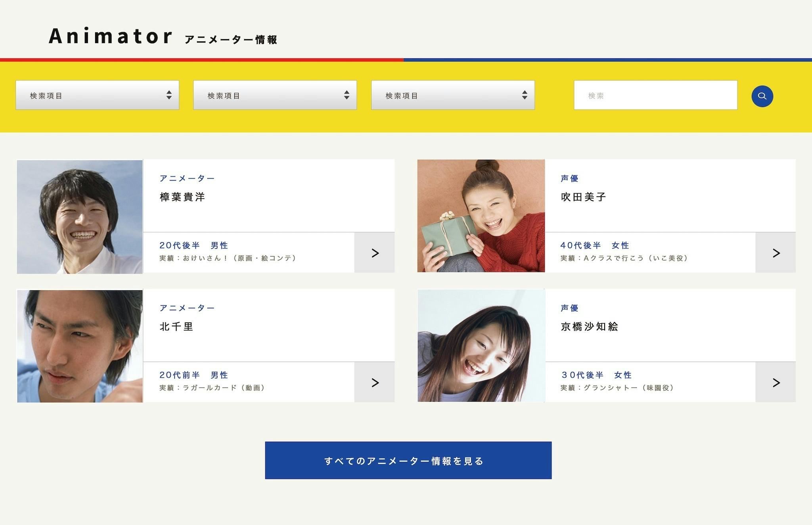Select the アニメーター category label on 樟葉貴洋's card

tap(187, 178)
